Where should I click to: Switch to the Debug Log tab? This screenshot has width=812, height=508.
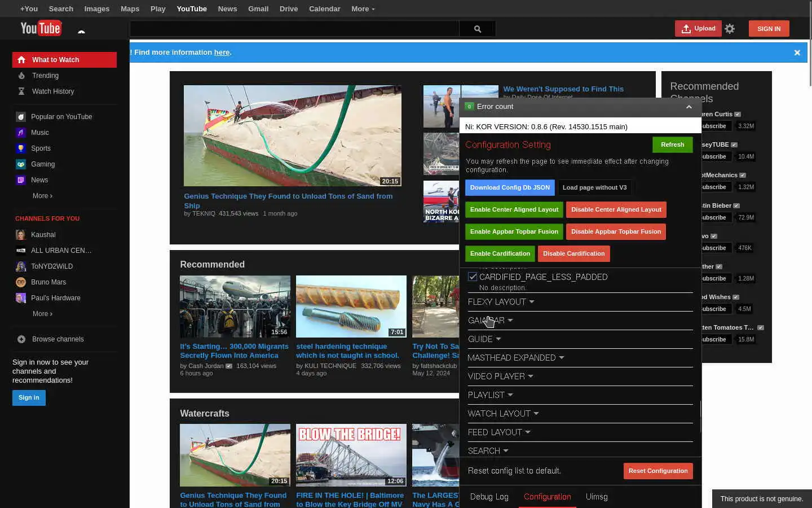(489, 497)
